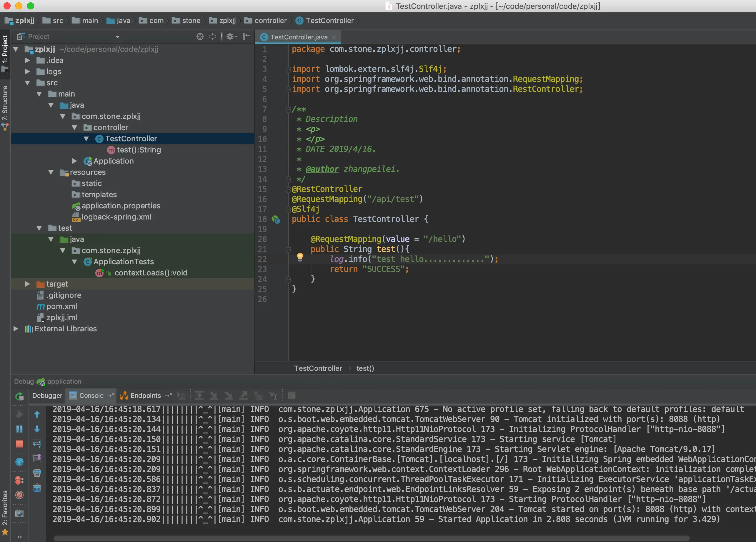Screen dimensions: 756x542
Task: Click the print console output icon
Action: [37, 473]
